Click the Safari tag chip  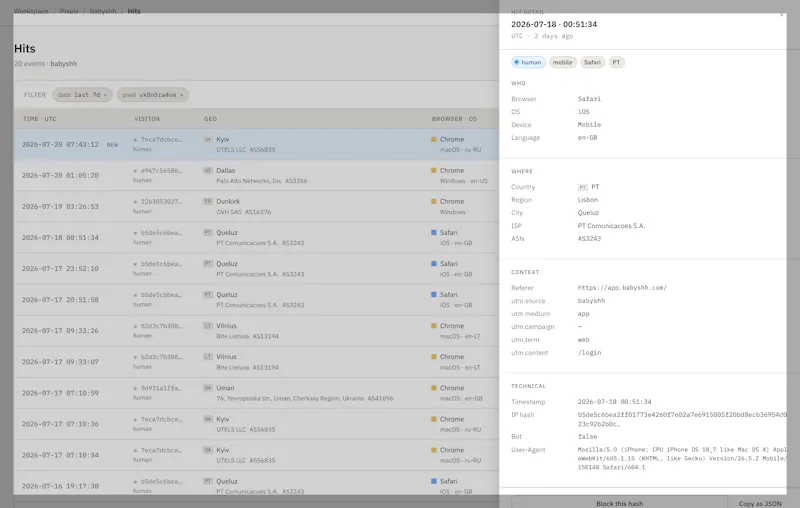tap(592, 62)
